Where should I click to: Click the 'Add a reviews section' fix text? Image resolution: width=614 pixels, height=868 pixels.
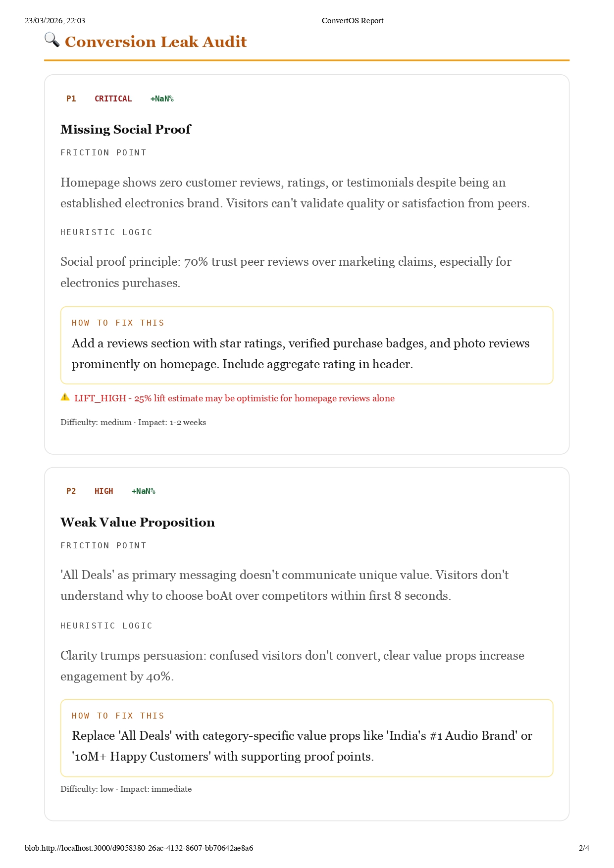[301, 354]
